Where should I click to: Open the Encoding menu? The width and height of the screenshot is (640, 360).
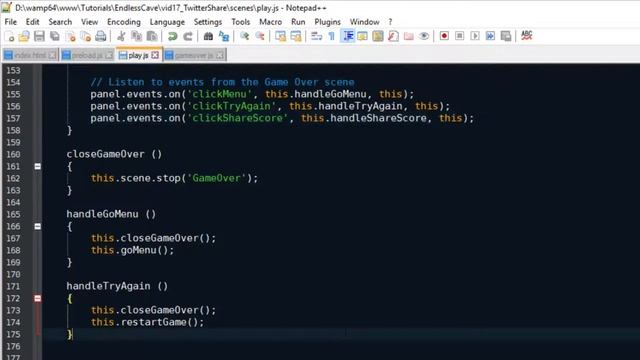pos(124,22)
